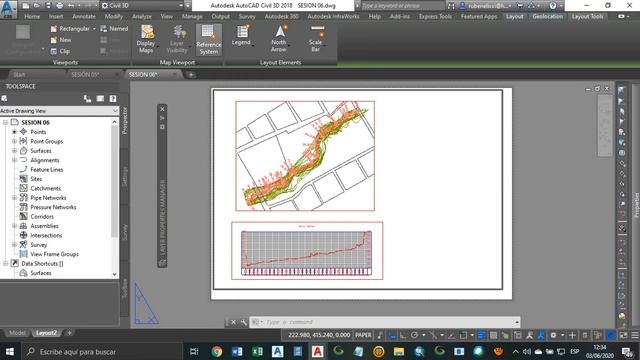Click the Layer Visibility icon

177,39
